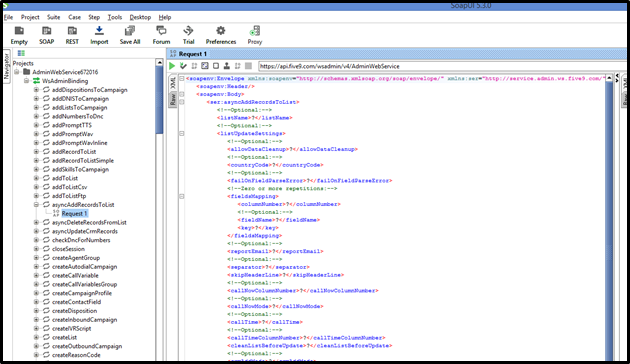630x364 pixels.
Task: Click the SOAP icon on Request 1 tab
Action: pyautogui.click(x=173, y=53)
